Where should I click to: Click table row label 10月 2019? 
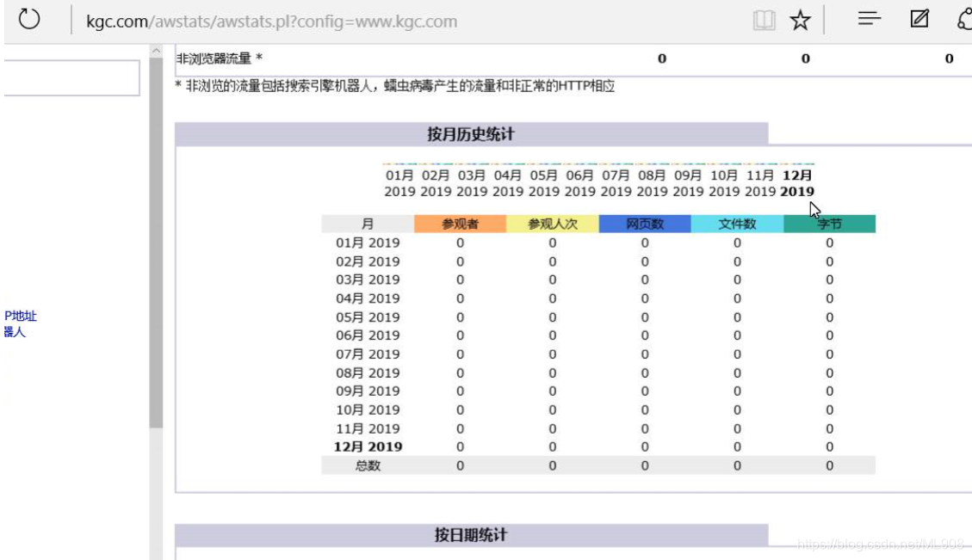[368, 409]
